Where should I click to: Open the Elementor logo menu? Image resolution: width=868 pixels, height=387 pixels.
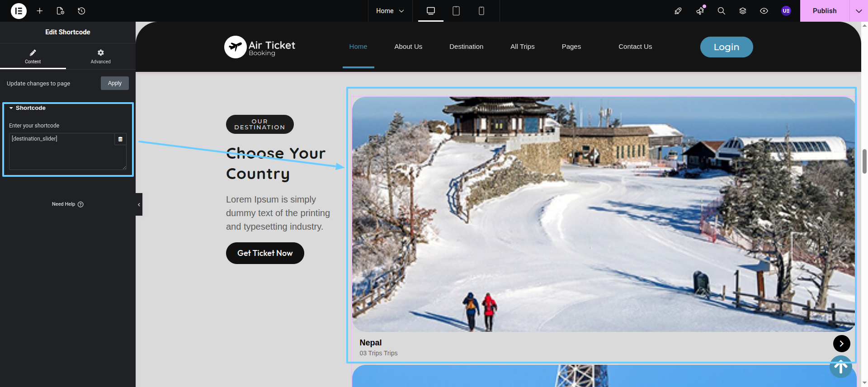click(x=19, y=11)
